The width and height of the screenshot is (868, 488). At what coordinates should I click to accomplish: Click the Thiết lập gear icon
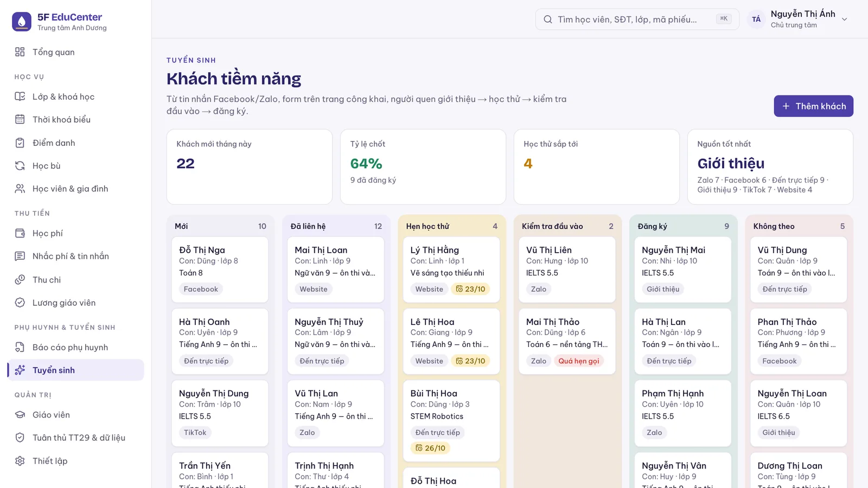tap(20, 461)
